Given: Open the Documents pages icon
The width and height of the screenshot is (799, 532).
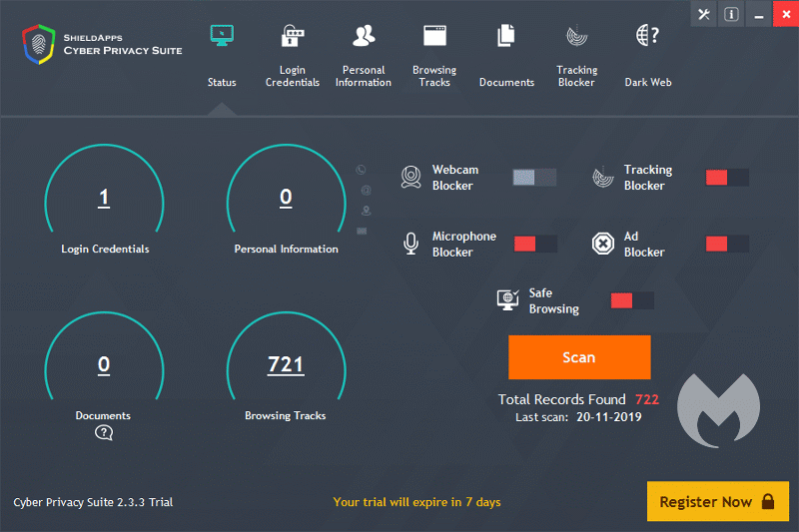Looking at the screenshot, I should pyautogui.click(x=506, y=36).
